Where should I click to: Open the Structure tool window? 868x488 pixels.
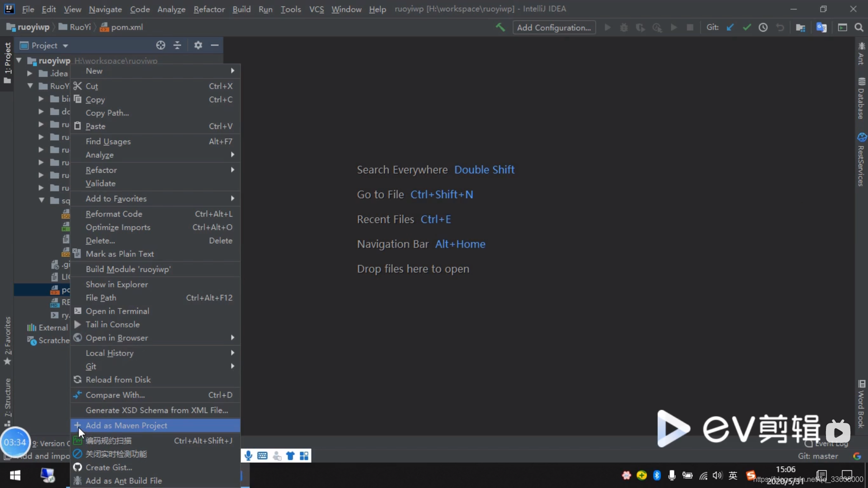[7, 403]
